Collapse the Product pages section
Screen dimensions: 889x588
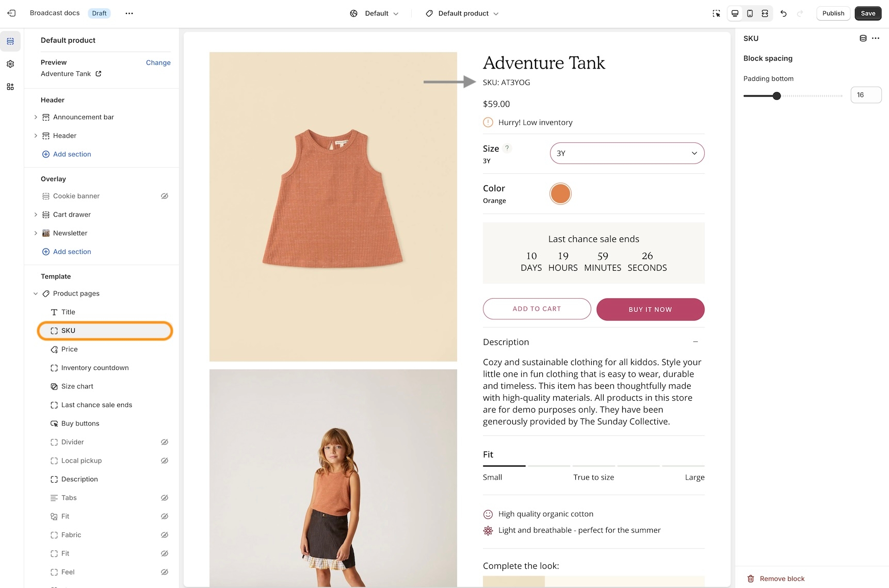36,293
